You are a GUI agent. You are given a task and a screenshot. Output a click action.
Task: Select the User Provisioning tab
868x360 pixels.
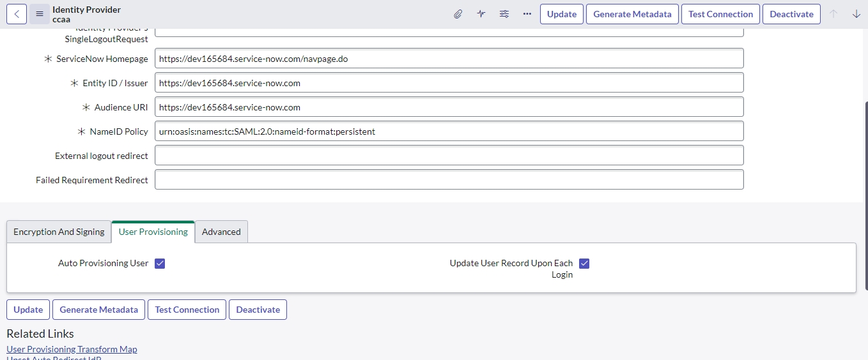pyautogui.click(x=153, y=232)
